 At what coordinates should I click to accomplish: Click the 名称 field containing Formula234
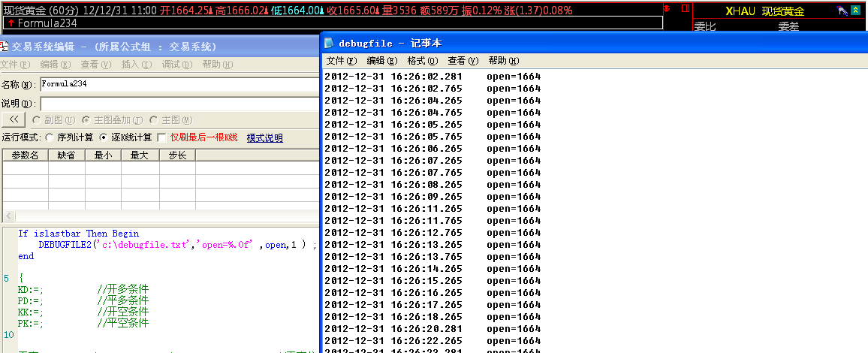coord(179,84)
